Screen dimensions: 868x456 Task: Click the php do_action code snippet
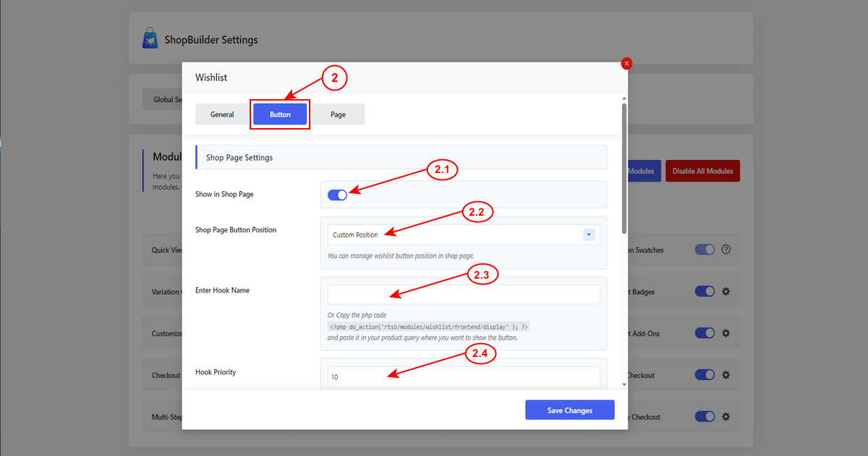[x=429, y=326]
